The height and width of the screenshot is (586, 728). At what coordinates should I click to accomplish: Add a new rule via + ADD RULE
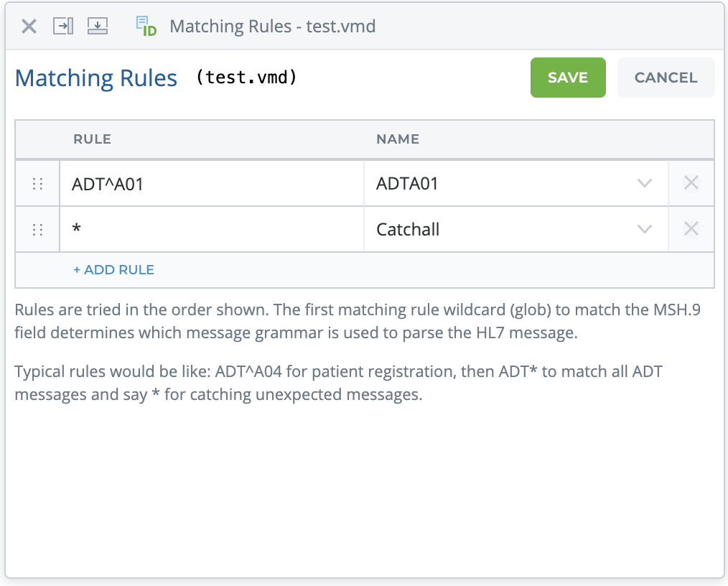click(x=113, y=270)
